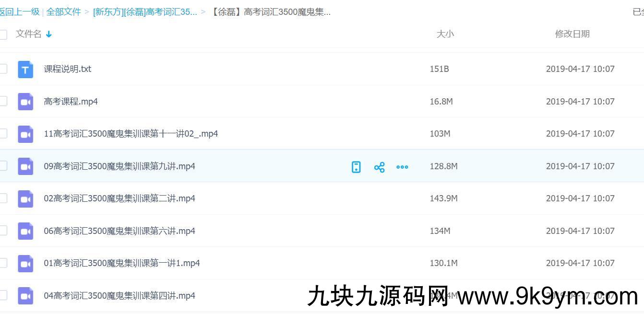The height and width of the screenshot is (314, 644).
Task: Click the sort arrow next to 文件名
Action: click(x=48, y=34)
